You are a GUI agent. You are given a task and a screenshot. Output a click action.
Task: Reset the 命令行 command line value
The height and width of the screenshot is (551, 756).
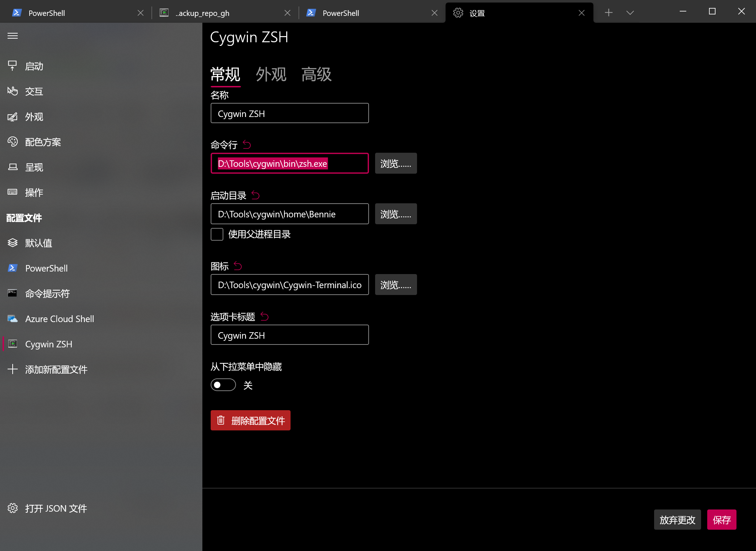click(247, 145)
